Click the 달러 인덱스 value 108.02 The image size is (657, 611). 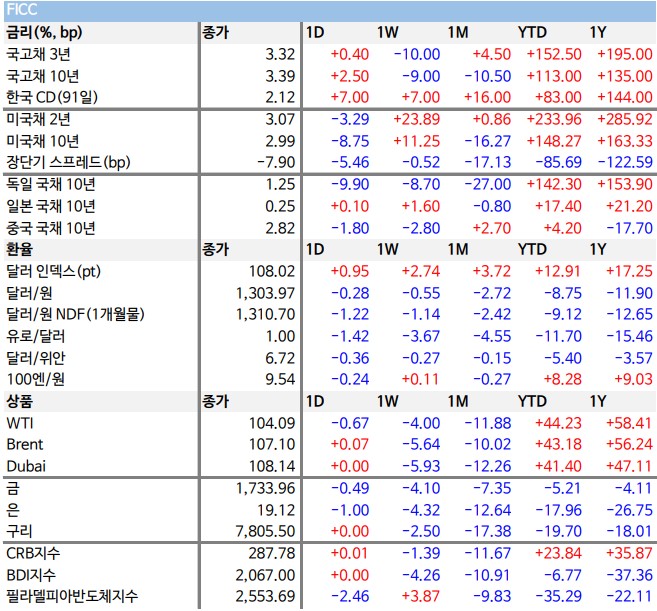click(x=272, y=272)
